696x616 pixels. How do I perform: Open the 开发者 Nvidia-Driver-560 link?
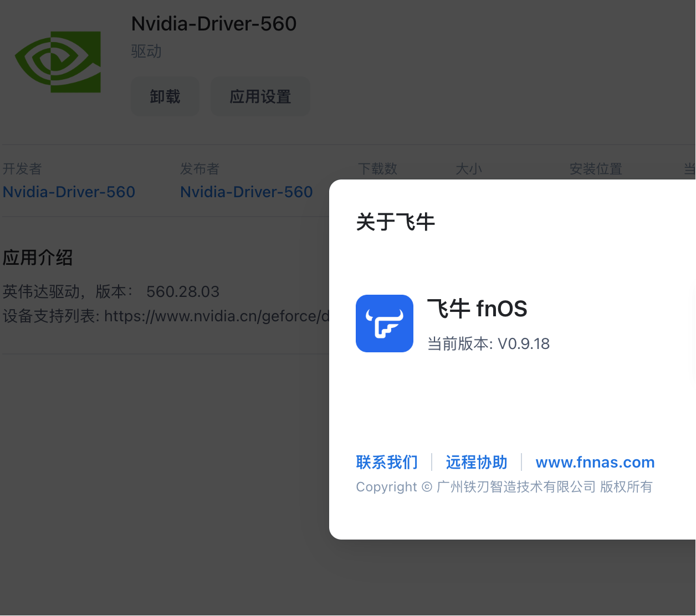[x=69, y=192]
